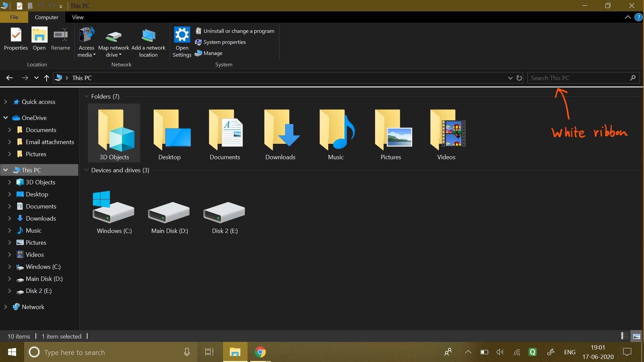Select the Disk 2 (E:) drive

click(225, 212)
